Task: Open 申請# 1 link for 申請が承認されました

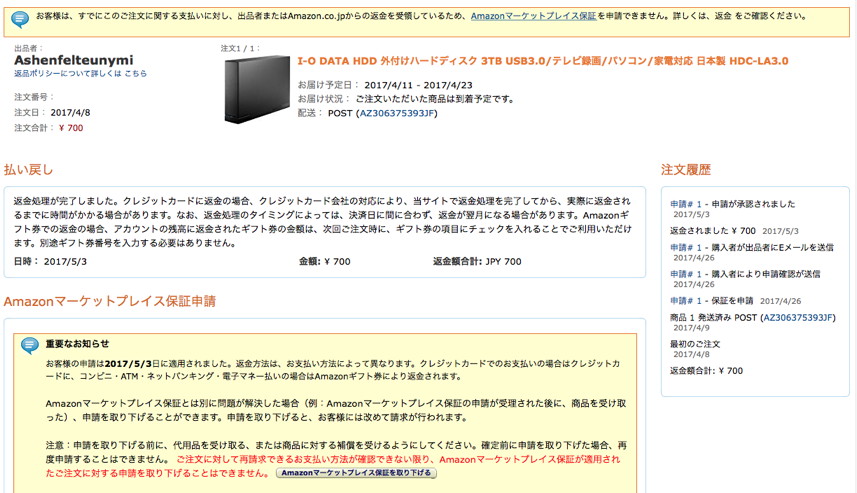Action: pos(686,204)
